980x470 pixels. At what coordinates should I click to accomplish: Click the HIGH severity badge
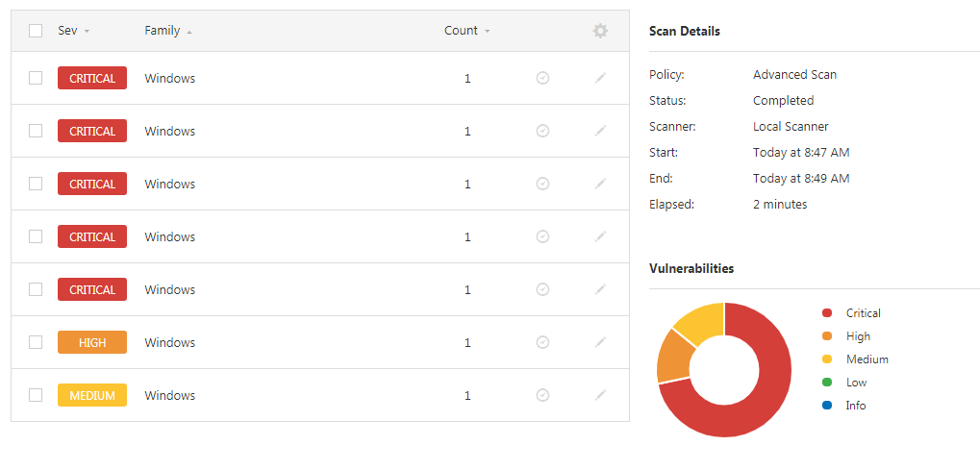(92, 342)
